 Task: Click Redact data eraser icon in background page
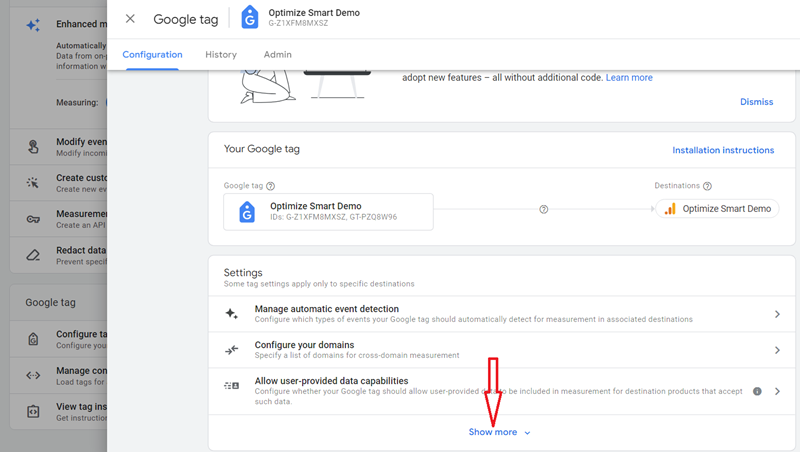[33, 255]
